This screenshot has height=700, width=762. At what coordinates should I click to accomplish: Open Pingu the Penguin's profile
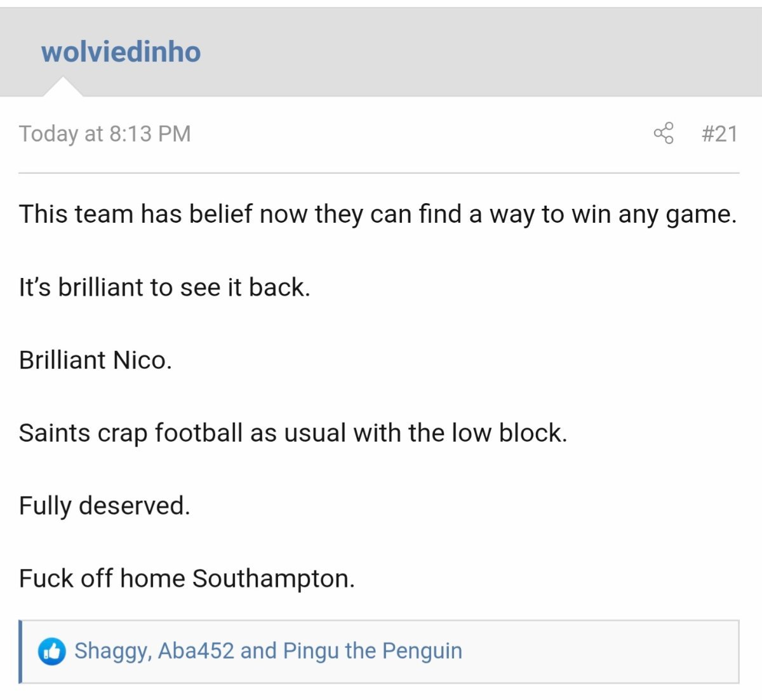pyautogui.click(x=372, y=651)
